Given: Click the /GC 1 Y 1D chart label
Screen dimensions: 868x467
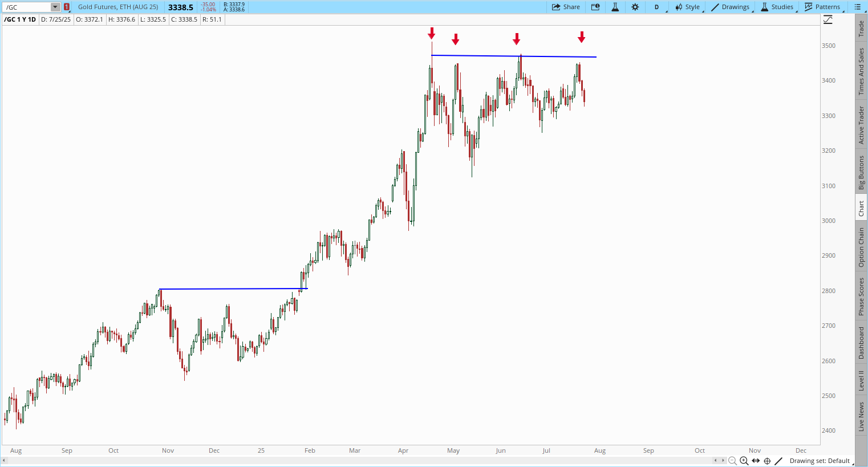Looking at the screenshot, I should [x=20, y=19].
